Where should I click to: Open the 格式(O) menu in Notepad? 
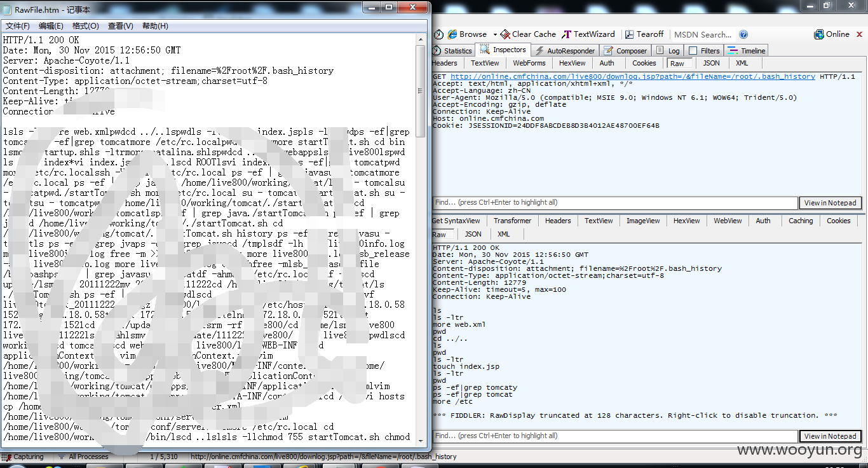[86, 26]
